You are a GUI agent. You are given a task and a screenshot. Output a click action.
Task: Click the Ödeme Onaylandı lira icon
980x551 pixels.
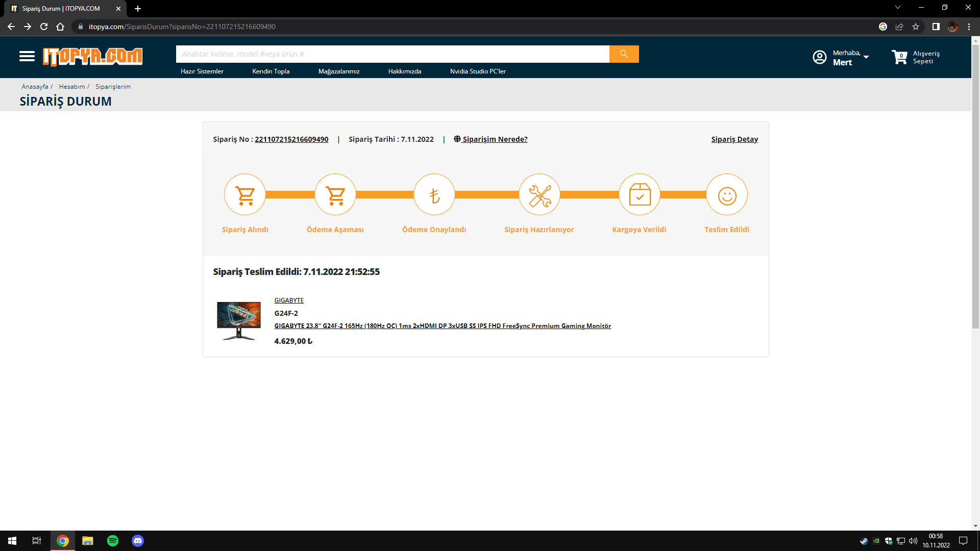pyautogui.click(x=434, y=194)
